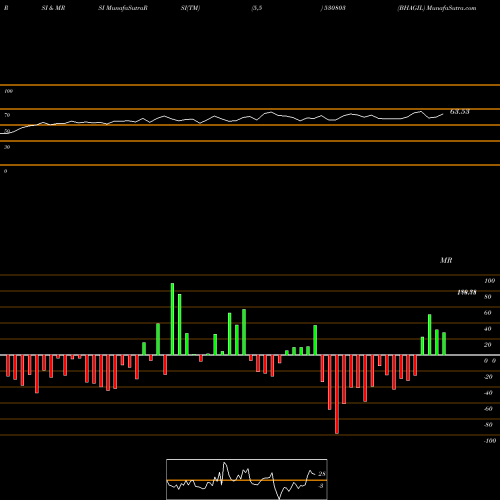
Task: Click the -40 label on MR axis
Action: (x=488, y=393)
